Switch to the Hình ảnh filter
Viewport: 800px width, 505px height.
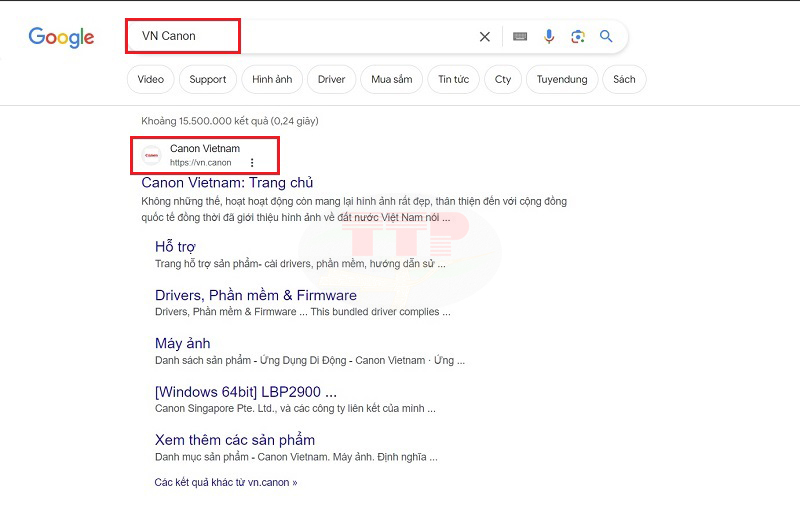click(272, 79)
